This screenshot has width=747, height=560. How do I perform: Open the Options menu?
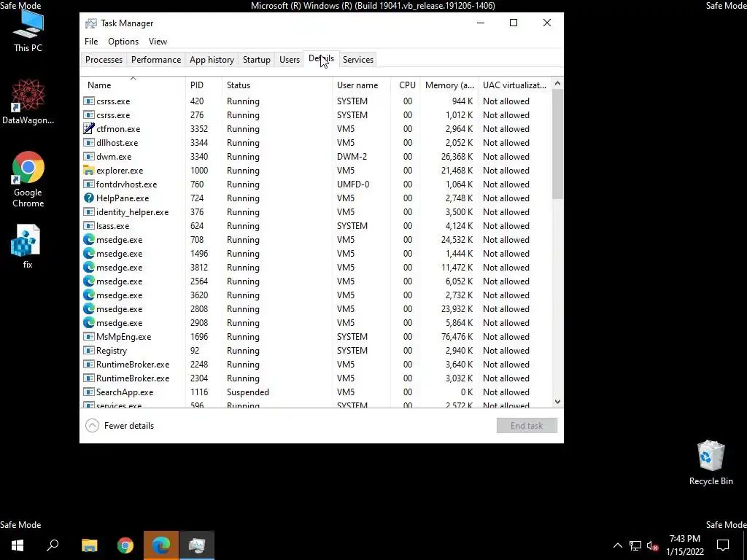123,42
